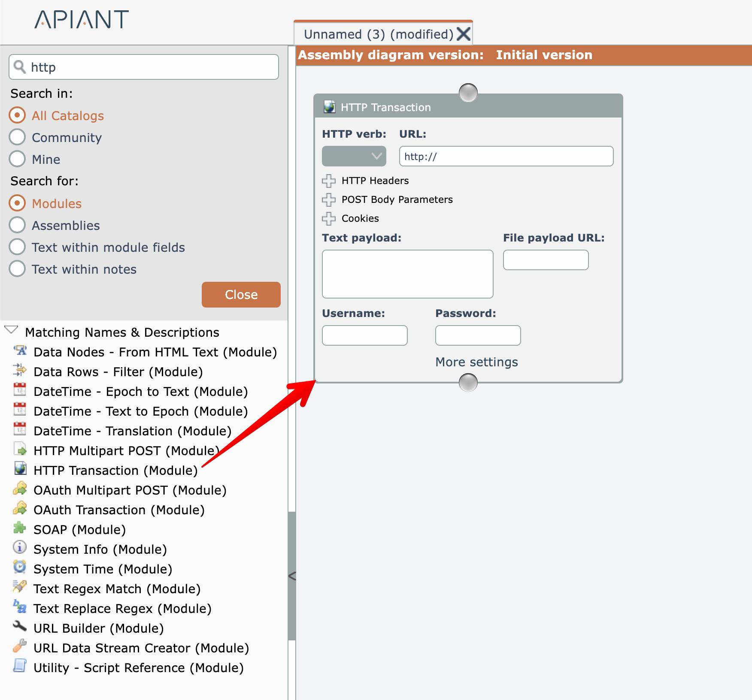752x700 pixels.
Task: Click the SOAP module puzzle icon
Action: tap(20, 528)
